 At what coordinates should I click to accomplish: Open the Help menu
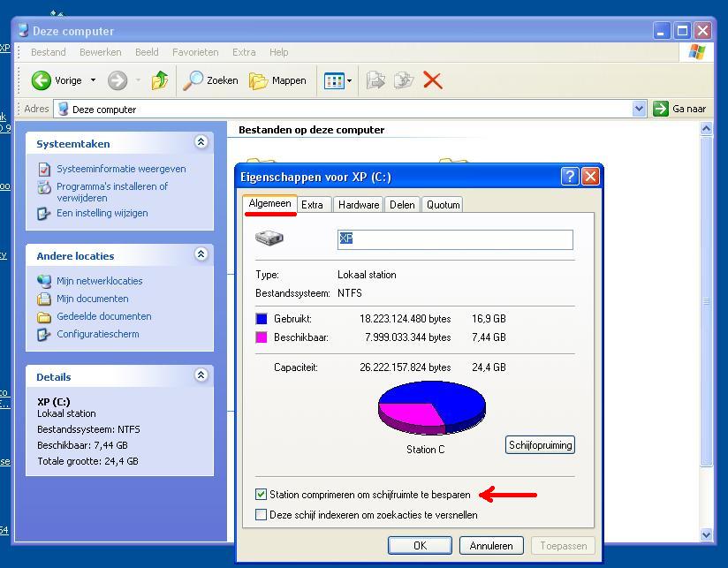(278, 52)
